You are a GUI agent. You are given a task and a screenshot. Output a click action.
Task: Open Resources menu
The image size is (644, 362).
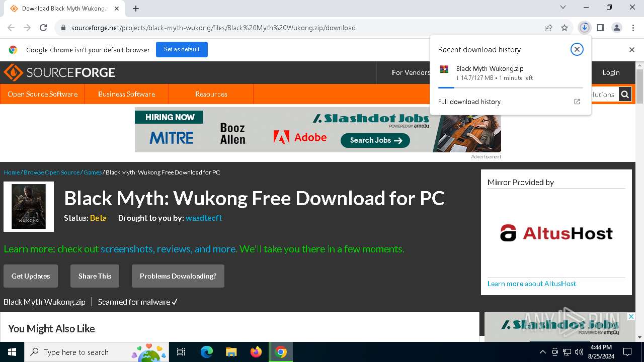click(x=211, y=94)
